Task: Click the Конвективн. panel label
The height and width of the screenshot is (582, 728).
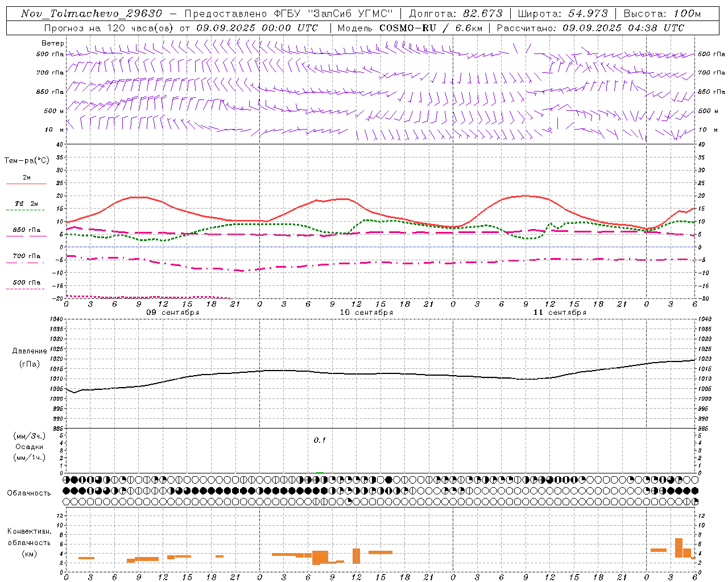Action: click(x=30, y=531)
